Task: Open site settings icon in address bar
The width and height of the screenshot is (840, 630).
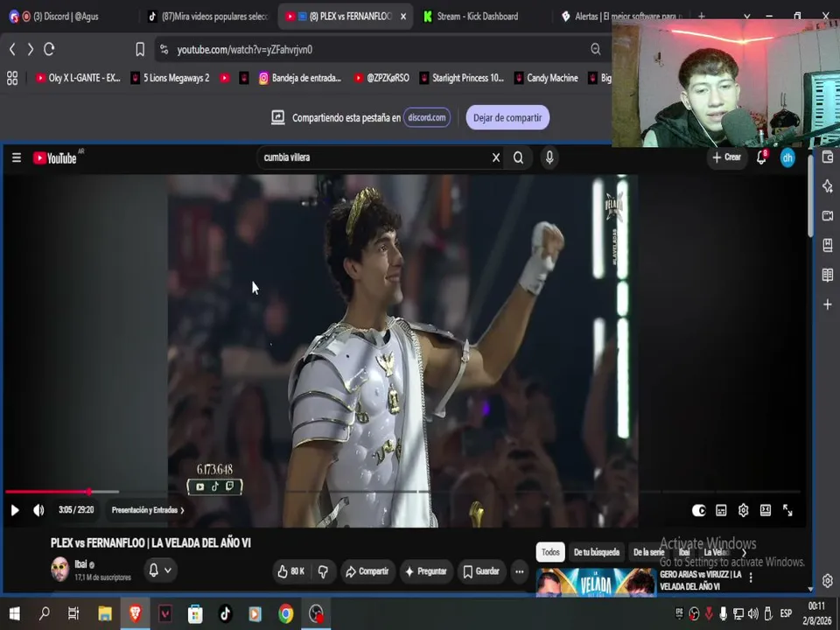Action: click(x=164, y=50)
